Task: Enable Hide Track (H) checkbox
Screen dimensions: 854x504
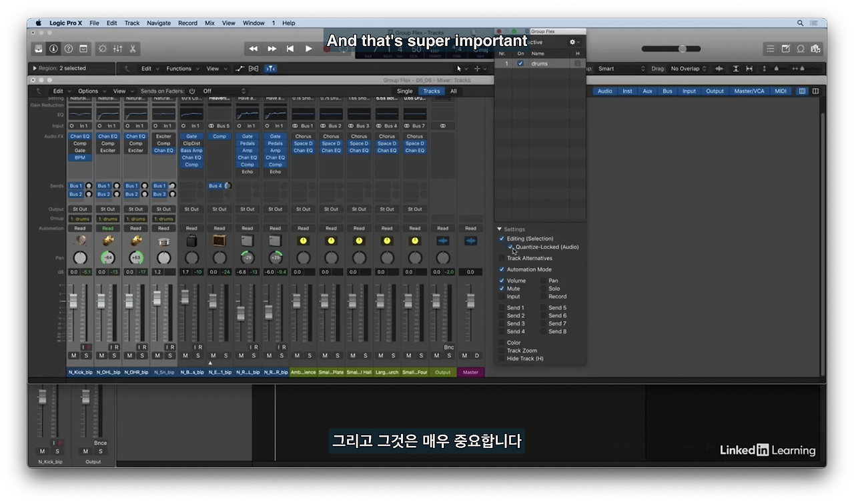Action: [502, 359]
